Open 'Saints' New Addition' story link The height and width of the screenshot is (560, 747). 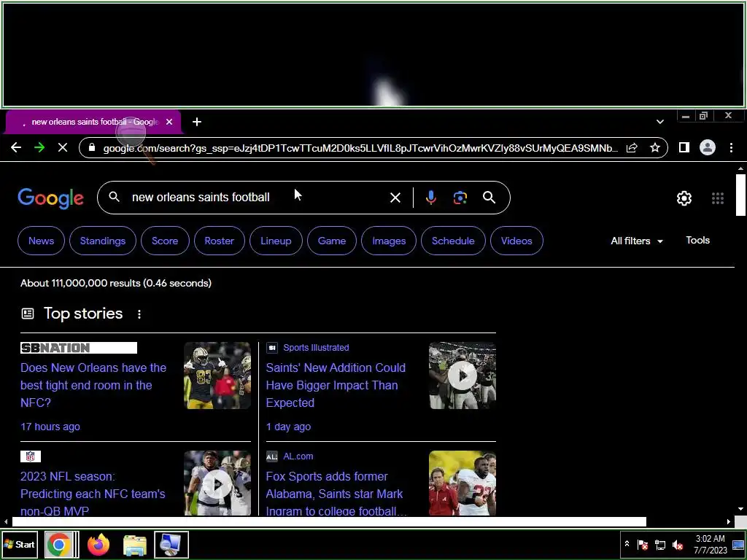tap(336, 385)
